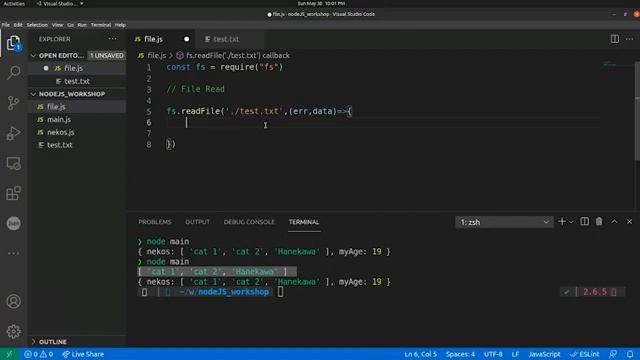The height and width of the screenshot is (360, 640).
Task: Open the Run menu
Action: point(82,25)
